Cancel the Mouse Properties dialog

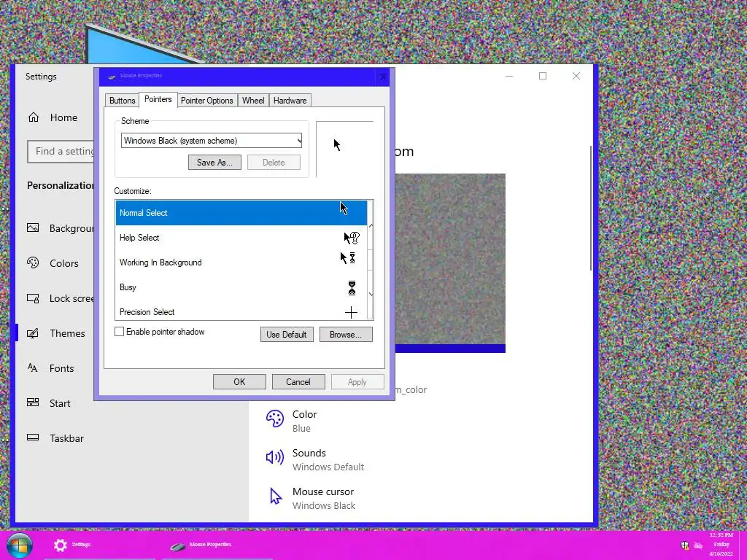click(x=298, y=381)
